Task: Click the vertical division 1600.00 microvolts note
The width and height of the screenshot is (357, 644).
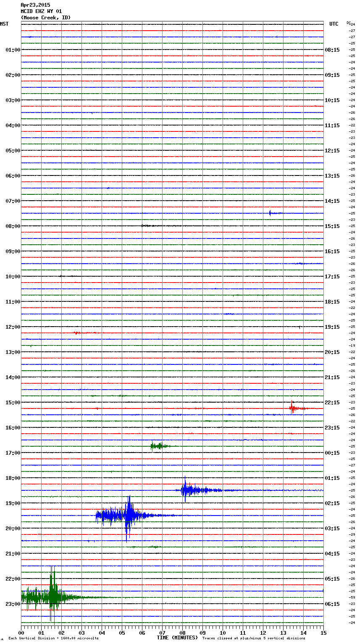Action: (x=53, y=638)
